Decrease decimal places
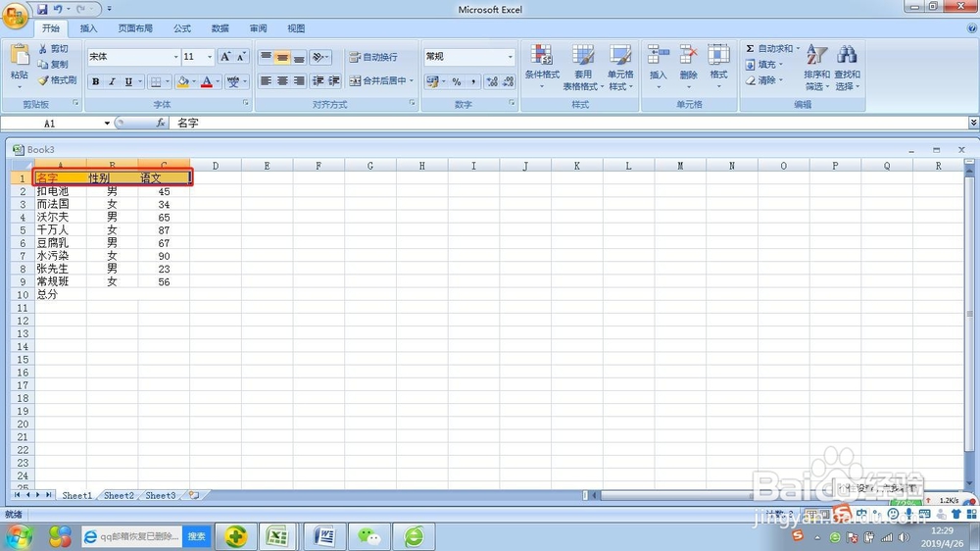The width and height of the screenshot is (980, 551). pos(508,81)
